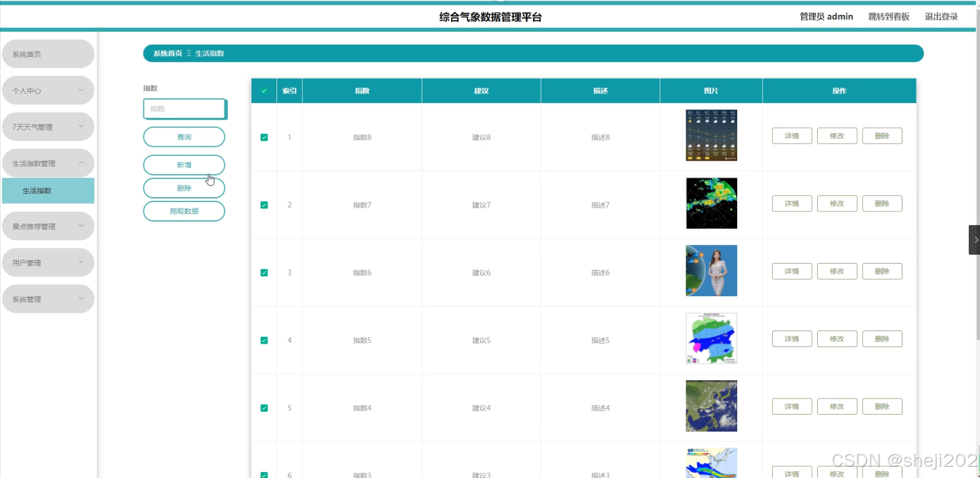Click 管理员 admin in the header
980x478 pixels.
click(826, 17)
